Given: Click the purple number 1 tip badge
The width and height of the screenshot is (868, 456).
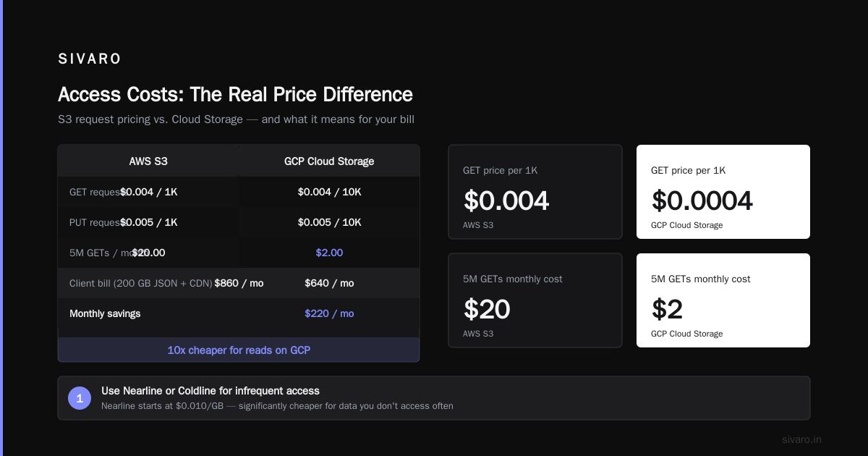Looking at the screenshot, I should pos(80,398).
